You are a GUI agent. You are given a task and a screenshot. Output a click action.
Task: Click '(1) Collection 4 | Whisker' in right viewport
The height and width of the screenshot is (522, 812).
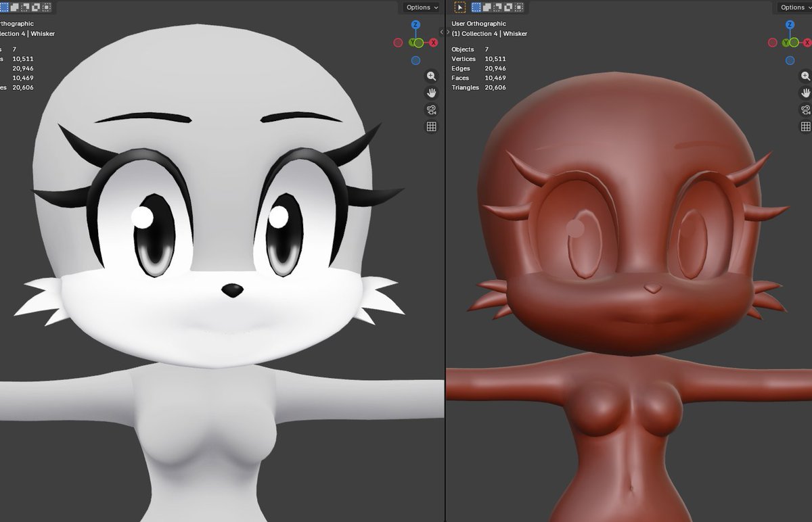pyautogui.click(x=489, y=33)
